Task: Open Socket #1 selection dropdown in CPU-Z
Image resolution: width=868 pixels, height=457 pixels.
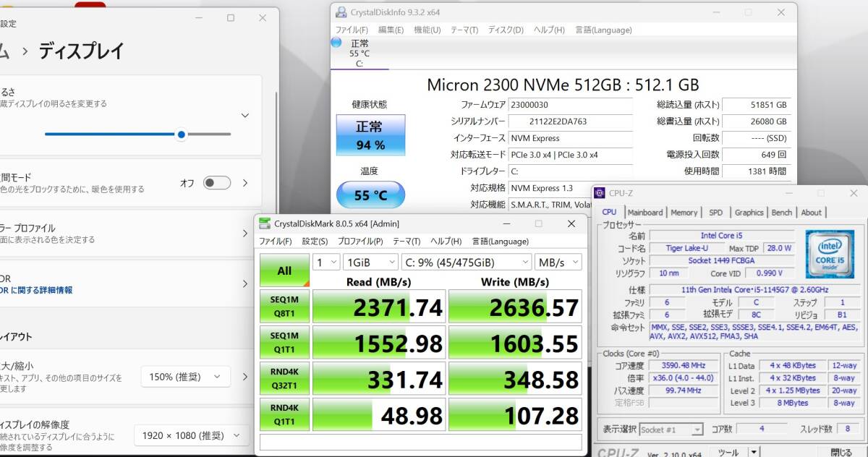Action: [671, 430]
